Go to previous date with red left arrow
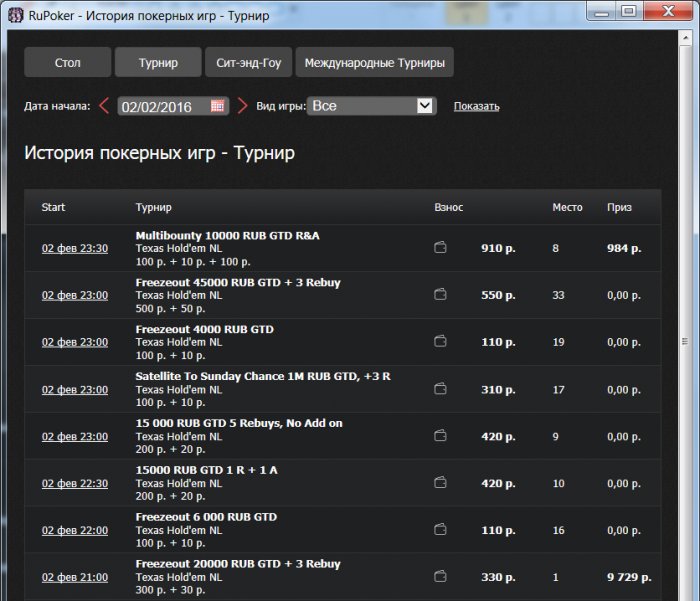This screenshot has width=700, height=601. (x=104, y=106)
